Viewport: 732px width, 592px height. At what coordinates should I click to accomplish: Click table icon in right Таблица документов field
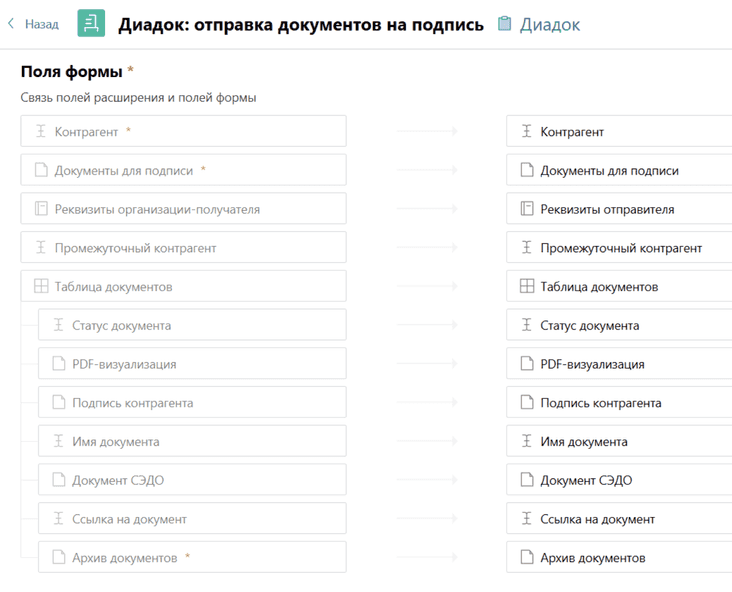(527, 287)
